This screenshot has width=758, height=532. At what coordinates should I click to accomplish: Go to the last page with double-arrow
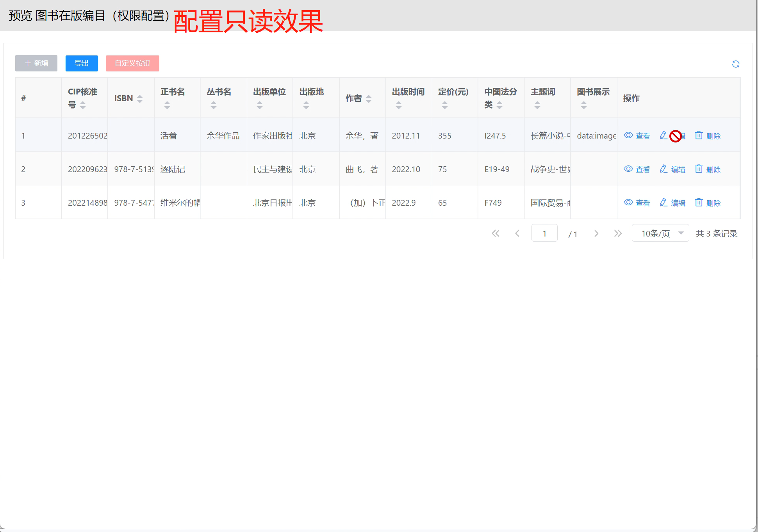pyautogui.click(x=617, y=233)
